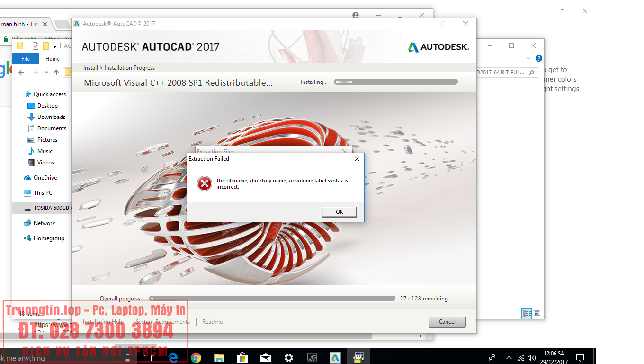Open Google Chrome from taskbar
The image size is (644, 364).
(196, 357)
